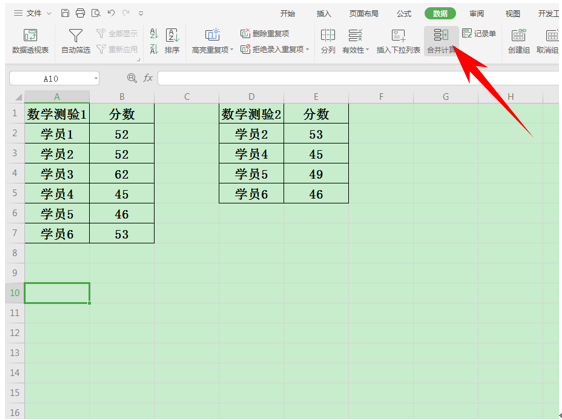562x420 pixels.
Task: Open the dialog launcher in filter group
Action: pos(139,59)
